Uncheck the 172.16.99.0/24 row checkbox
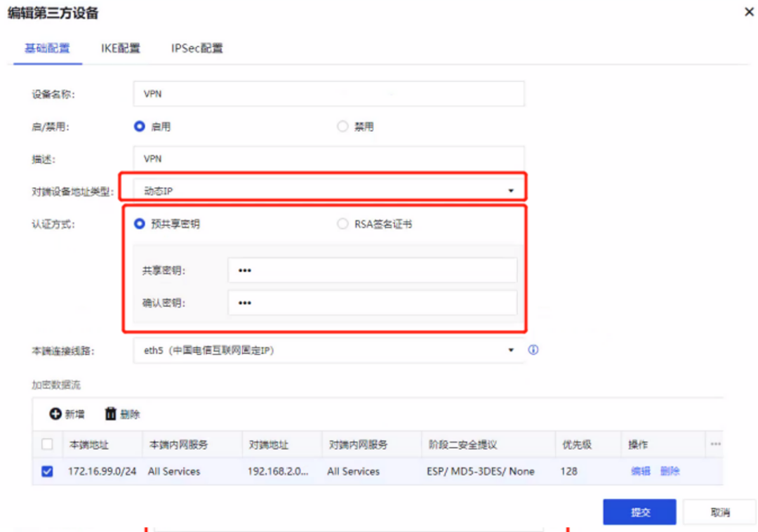Image resolution: width=758 pixels, height=532 pixels. click(47, 471)
